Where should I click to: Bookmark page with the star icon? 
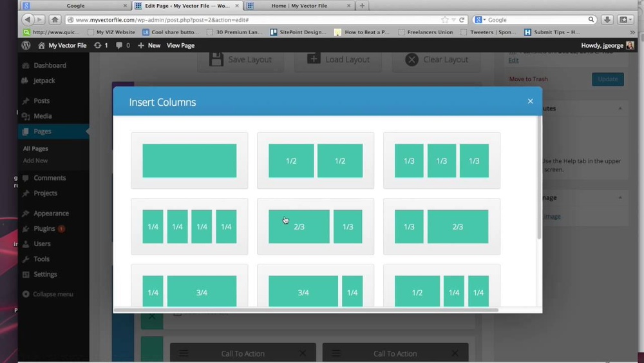[x=444, y=20]
